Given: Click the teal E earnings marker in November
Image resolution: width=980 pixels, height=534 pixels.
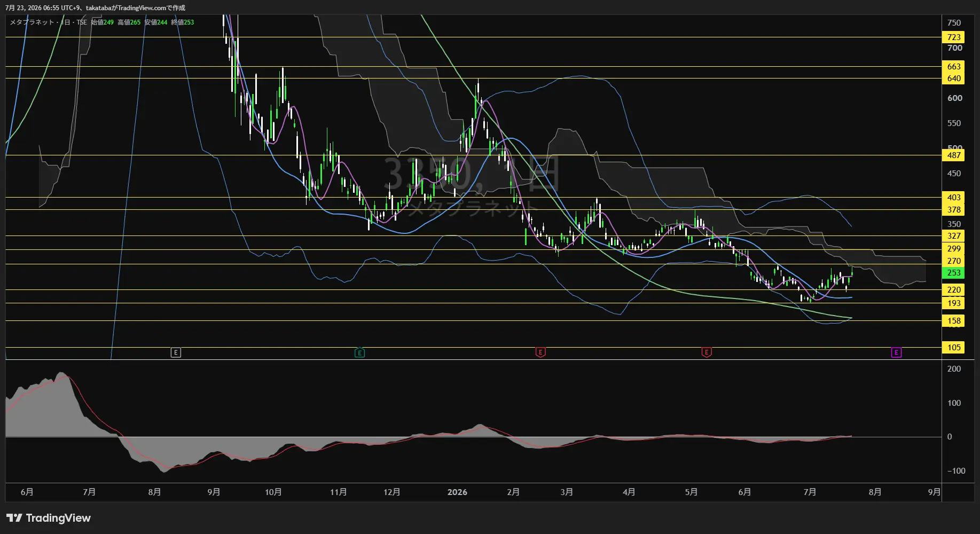Looking at the screenshot, I should tap(359, 352).
